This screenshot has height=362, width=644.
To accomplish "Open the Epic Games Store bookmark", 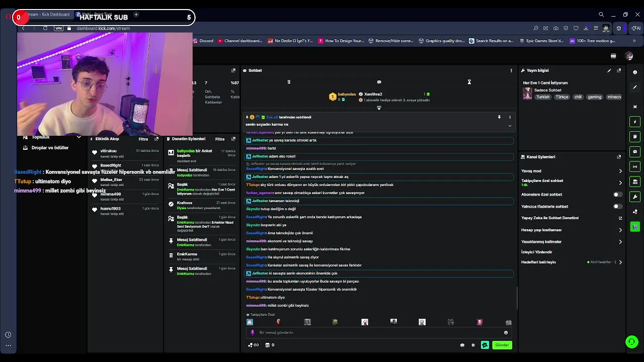I will click(542, 41).
